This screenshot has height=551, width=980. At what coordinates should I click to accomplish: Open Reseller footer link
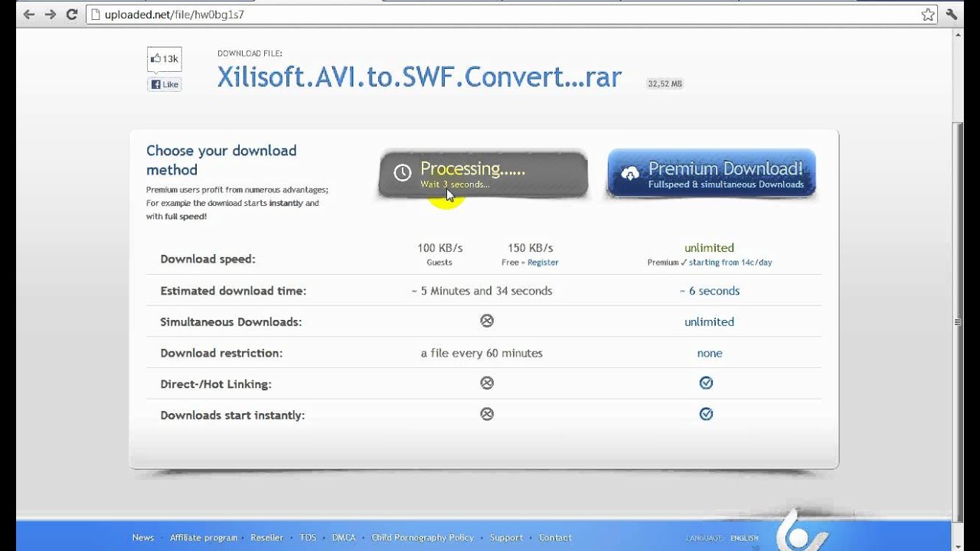[x=267, y=537]
